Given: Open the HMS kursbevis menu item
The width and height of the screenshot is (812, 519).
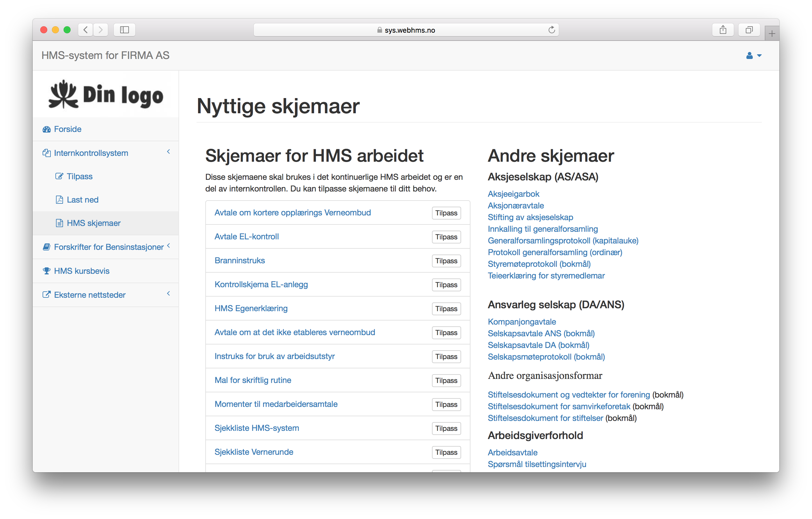Looking at the screenshot, I should 82,271.
